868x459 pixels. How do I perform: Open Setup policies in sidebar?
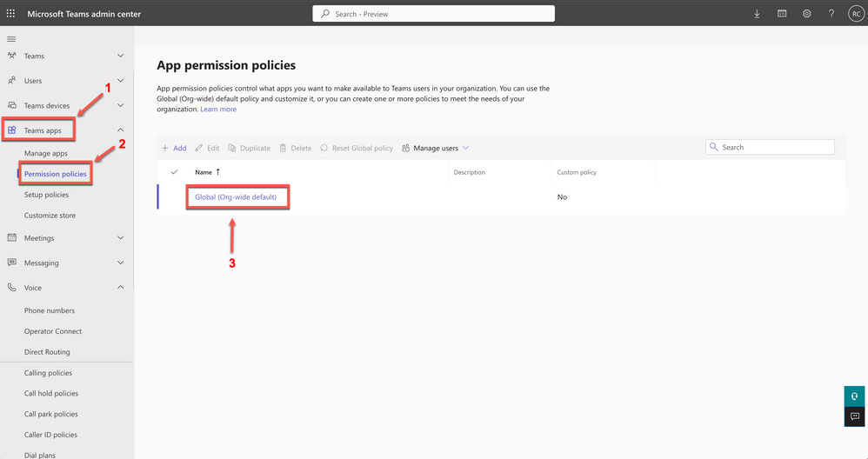46,195
